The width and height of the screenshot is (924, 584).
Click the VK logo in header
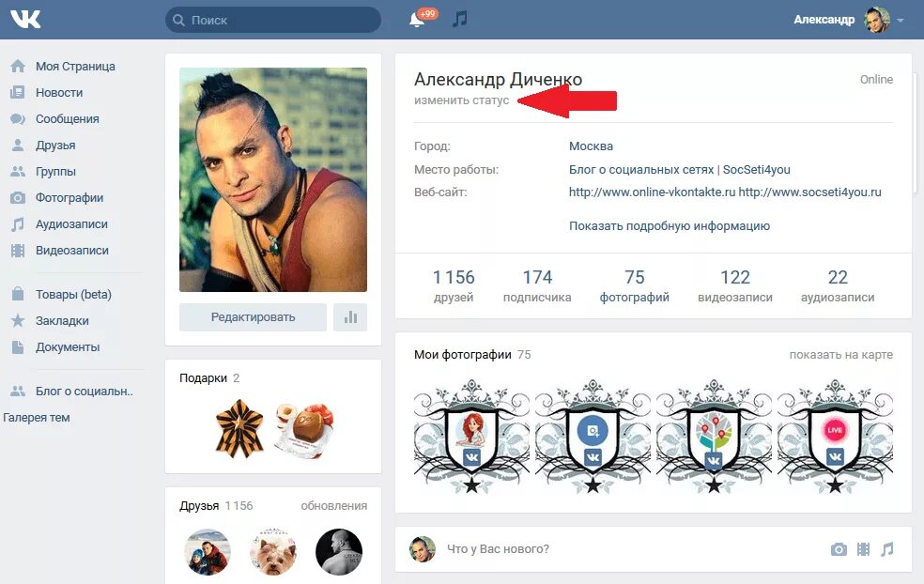25,20
